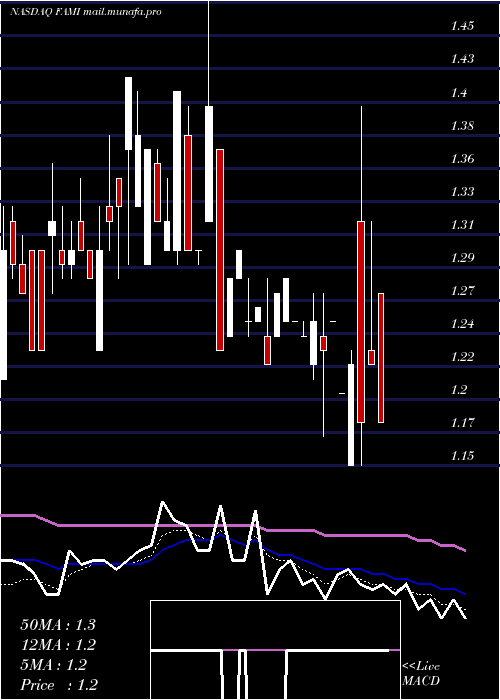Click the 1.4 price axis label

[x=459, y=92]
